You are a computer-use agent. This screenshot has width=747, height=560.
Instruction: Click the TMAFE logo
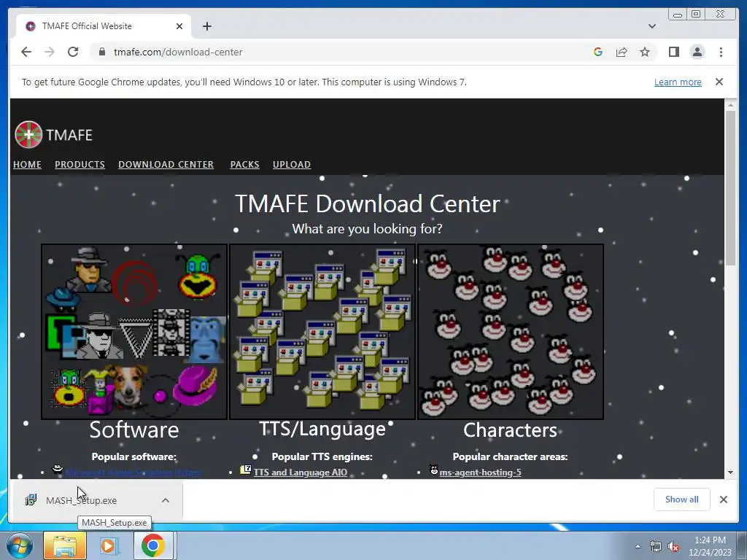53,135
